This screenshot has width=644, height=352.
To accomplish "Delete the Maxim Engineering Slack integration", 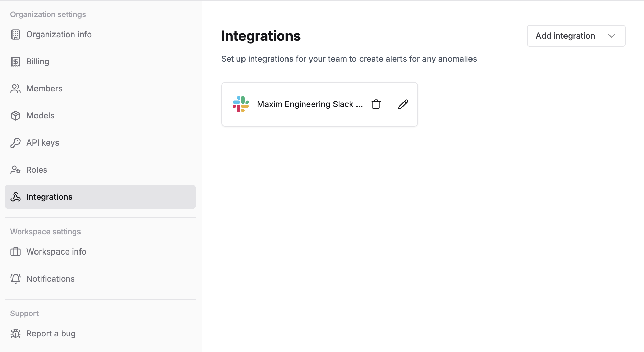I will (376, 104).
